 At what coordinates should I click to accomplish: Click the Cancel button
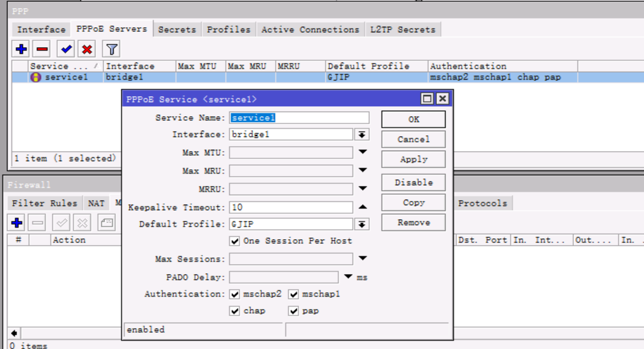click(413, 139)
